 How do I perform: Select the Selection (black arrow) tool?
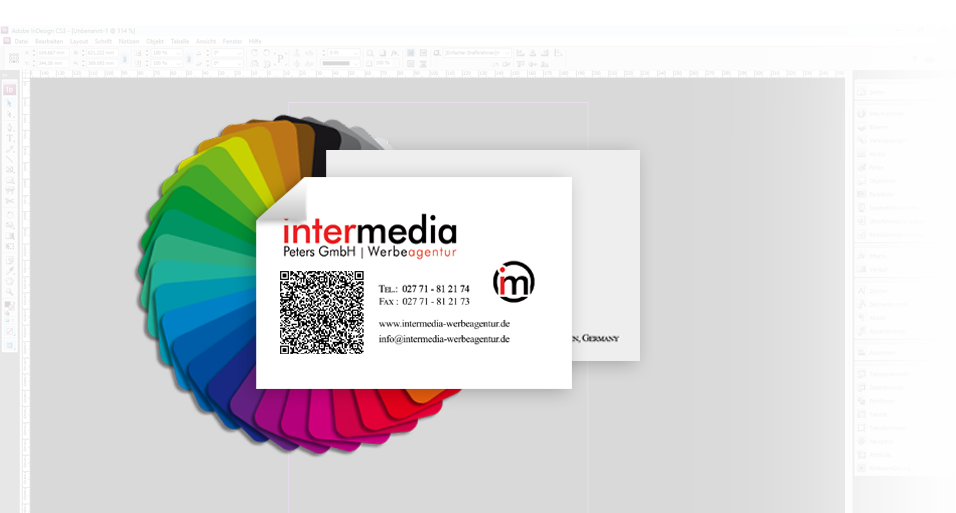[10, 104]
